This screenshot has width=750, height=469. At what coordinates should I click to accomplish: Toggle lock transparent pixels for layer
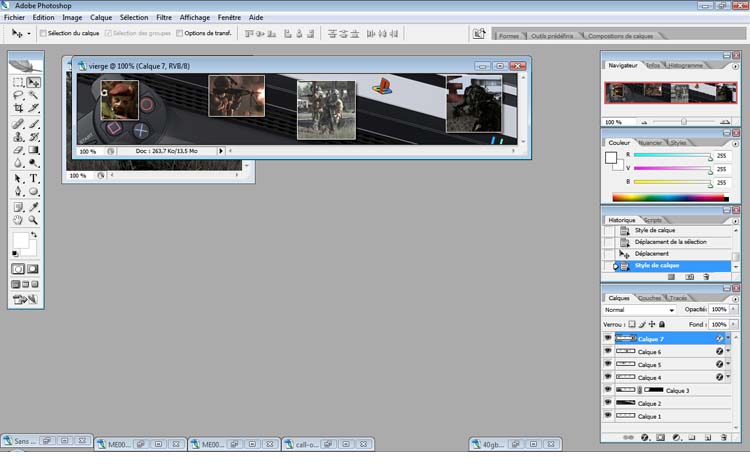pos(632,324)
